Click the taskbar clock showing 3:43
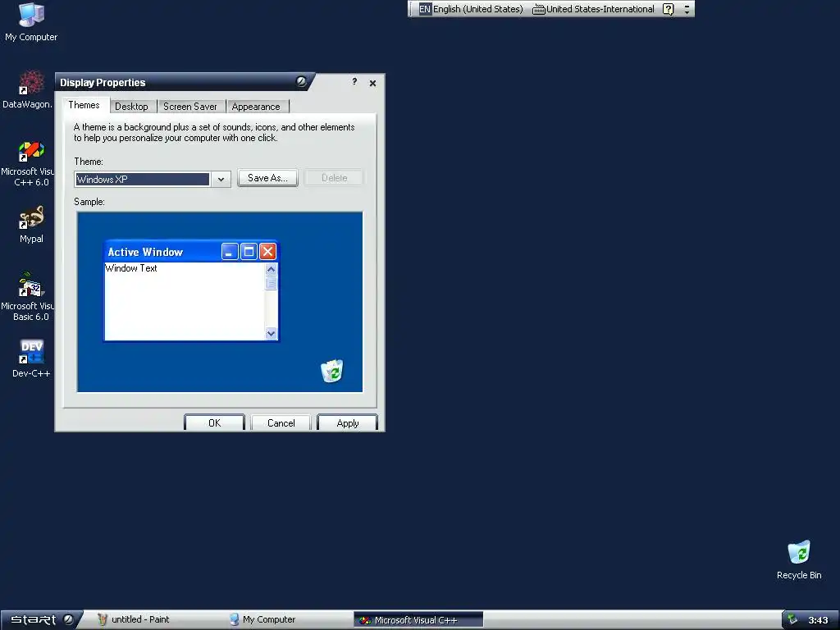Image resolution: width=840 pixels, height=630 pixels. click(x=818, y=620)
